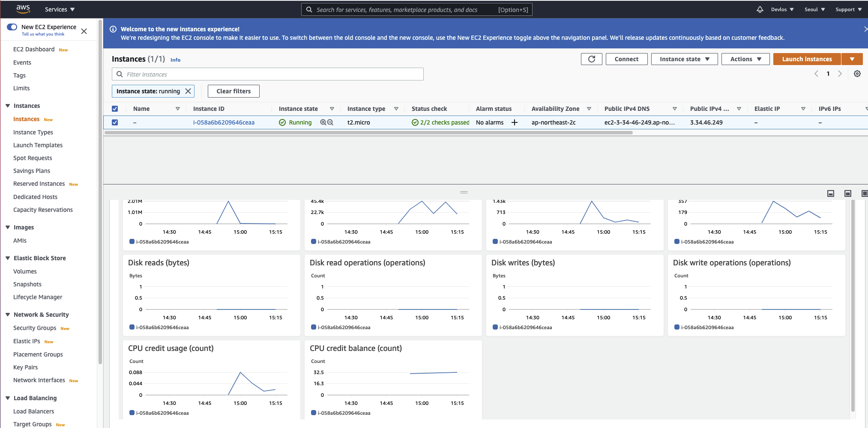Add an alarm with the plus icon
868x428 pixels.
coord(515,122)
